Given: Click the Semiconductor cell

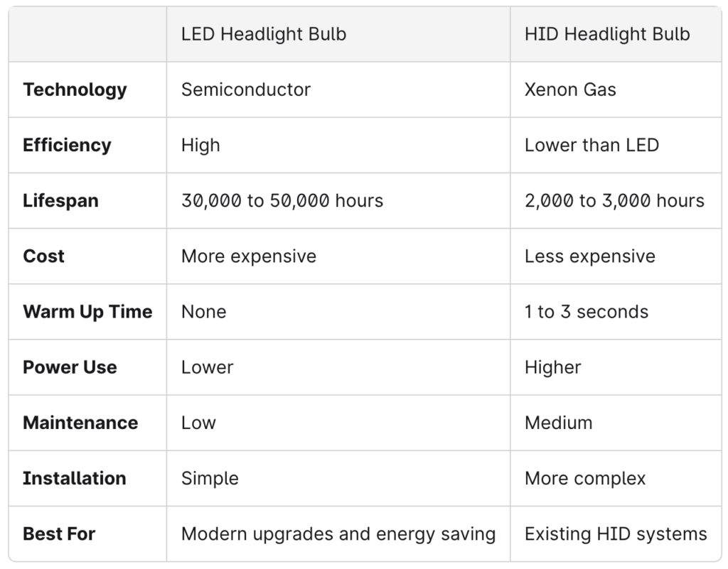Looking at the screenshot, I should coord(246,90).
